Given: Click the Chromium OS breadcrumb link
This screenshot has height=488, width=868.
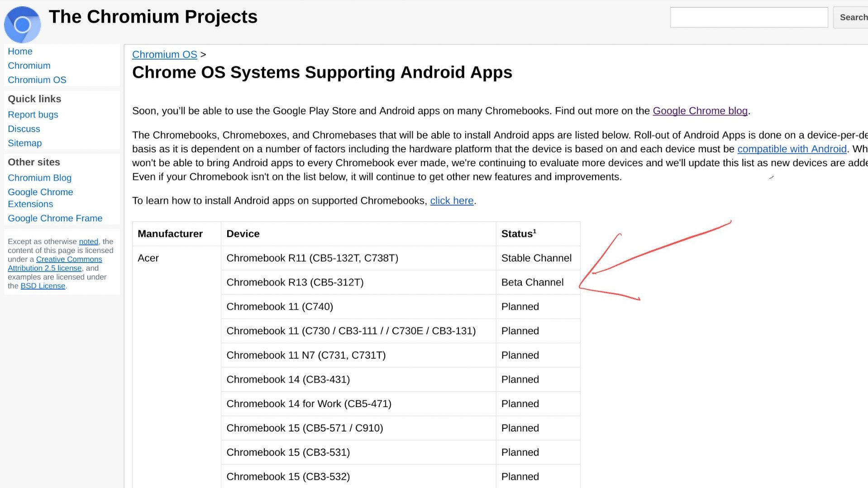Looking at the screenshot, I should (x=165, y=54).
